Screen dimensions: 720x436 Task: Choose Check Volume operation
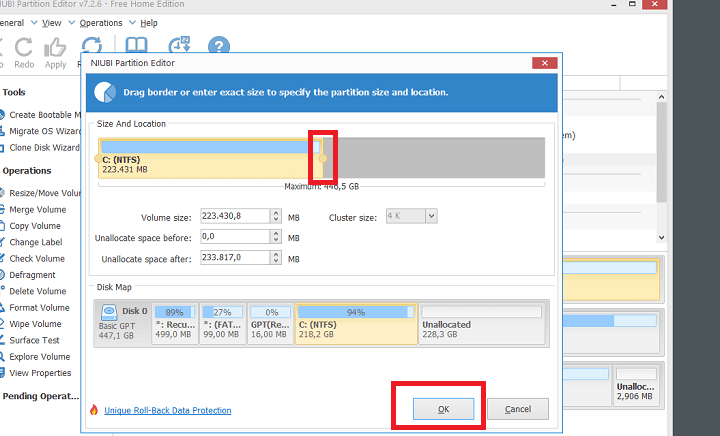tap(37, 259)
